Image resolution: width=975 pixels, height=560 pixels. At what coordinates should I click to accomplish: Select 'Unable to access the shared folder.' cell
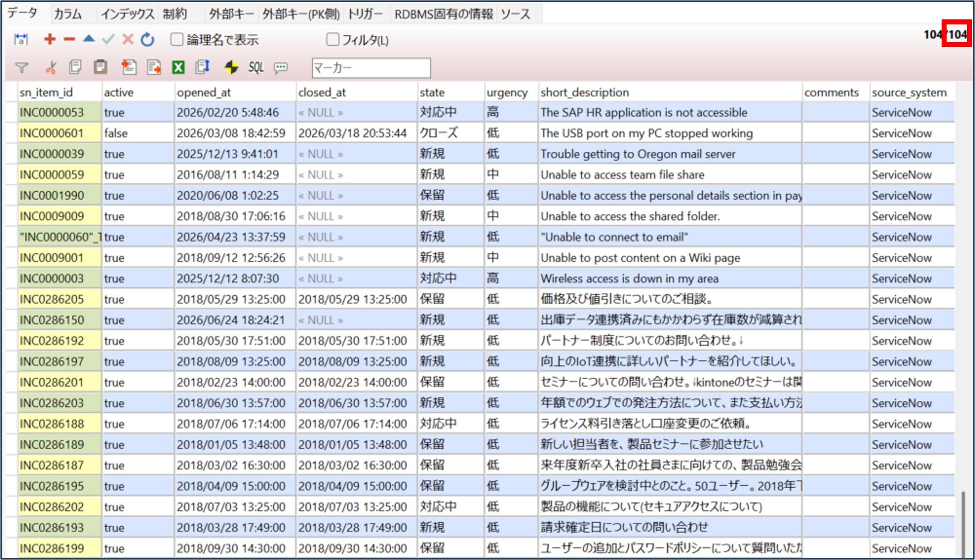[x=670, y=217]
